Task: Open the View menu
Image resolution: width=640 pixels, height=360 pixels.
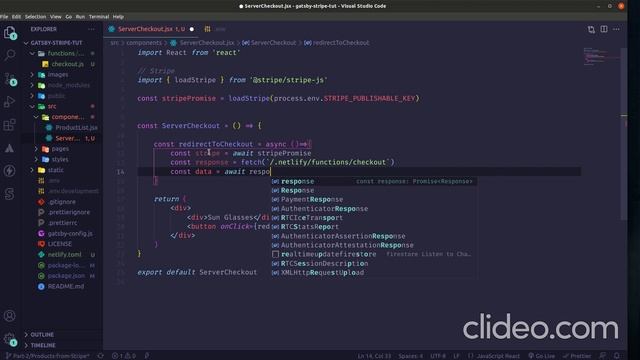Action: tap(56, 17)
